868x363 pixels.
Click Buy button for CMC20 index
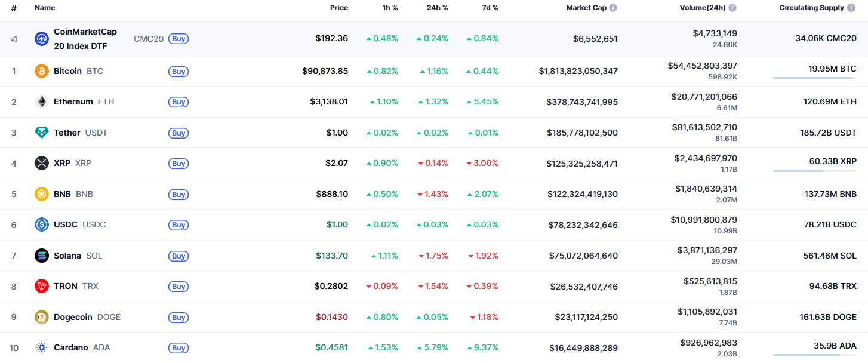pos(178,39)
